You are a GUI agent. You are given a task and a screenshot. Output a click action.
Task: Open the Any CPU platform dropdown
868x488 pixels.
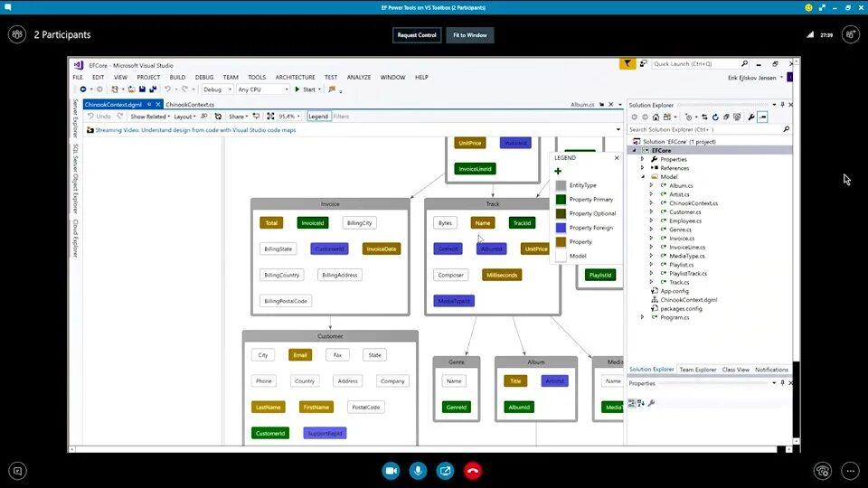tap(263, 89)
